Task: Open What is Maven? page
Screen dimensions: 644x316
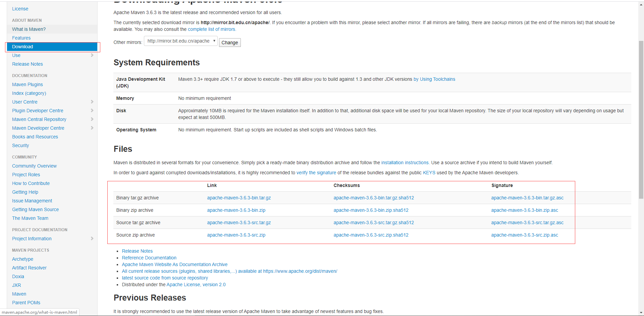Action: [29, 29]
